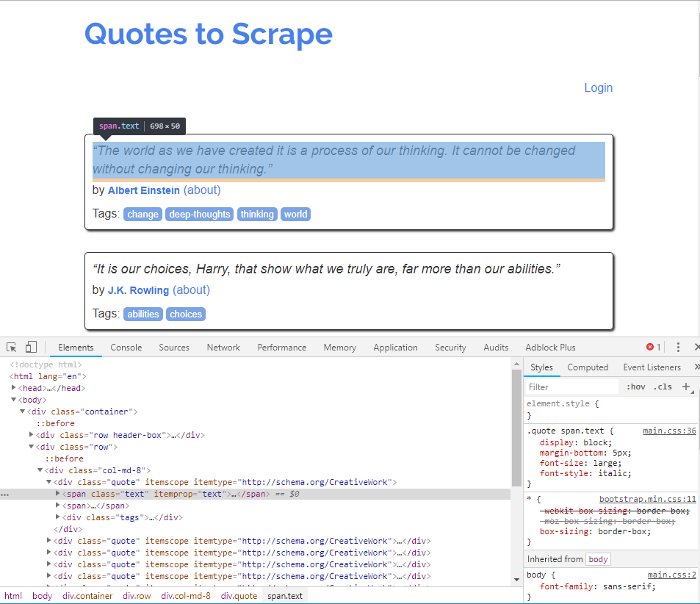Click the Styles panel overflow chevron

pyautogui.click(x=696, y=367)
